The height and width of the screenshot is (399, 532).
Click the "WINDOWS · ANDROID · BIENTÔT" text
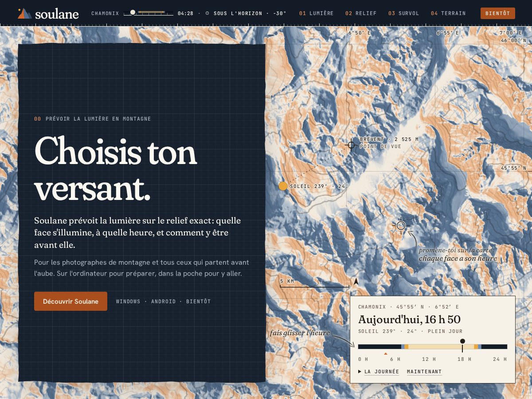(x=163, y=301)
